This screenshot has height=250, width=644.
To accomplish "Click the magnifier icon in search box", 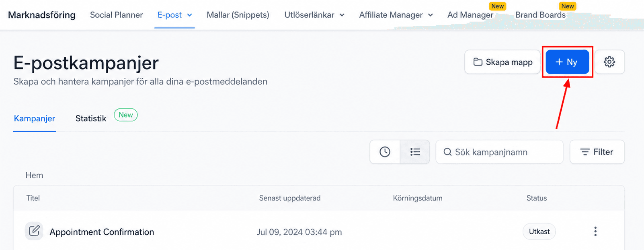I will pyautogui.click(x=447, y=152).
